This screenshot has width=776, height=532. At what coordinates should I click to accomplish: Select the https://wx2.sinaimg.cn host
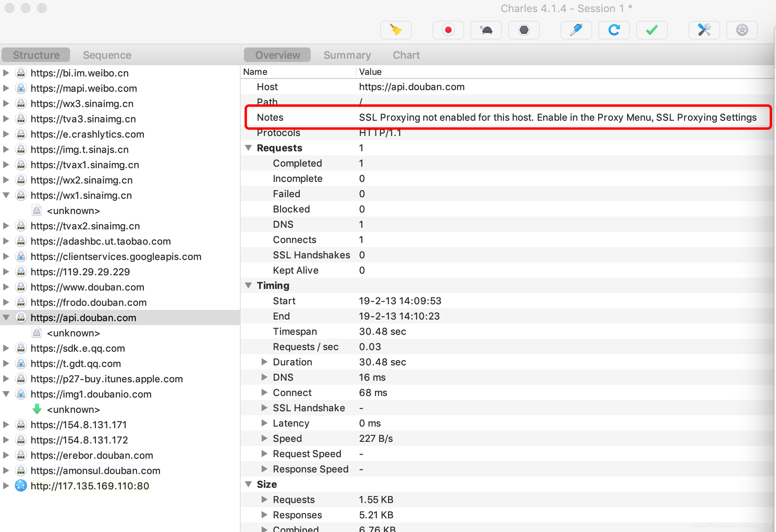coord(82,180)
